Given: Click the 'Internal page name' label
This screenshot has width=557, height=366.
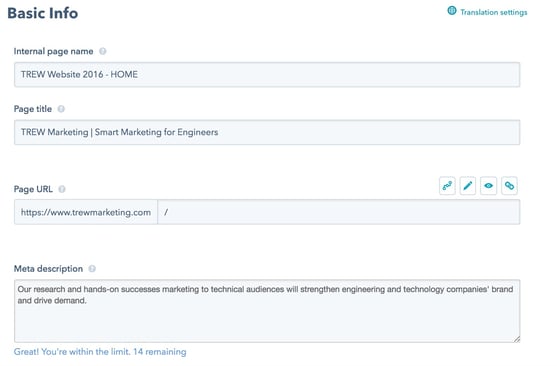Looking at the screenshot, I should coord(53,52).
